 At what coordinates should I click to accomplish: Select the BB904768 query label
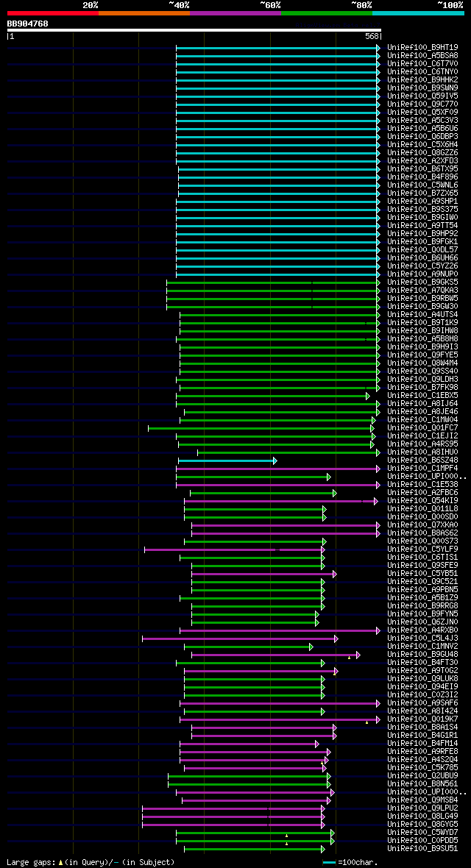click(x=27, y=24)
